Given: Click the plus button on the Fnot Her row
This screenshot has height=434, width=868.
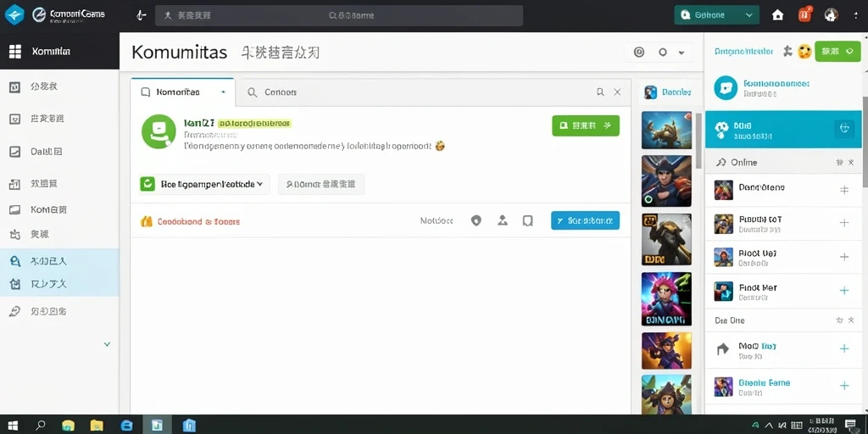Looking at the screenshot, I should pyautogui.click(x=844, y=291).
